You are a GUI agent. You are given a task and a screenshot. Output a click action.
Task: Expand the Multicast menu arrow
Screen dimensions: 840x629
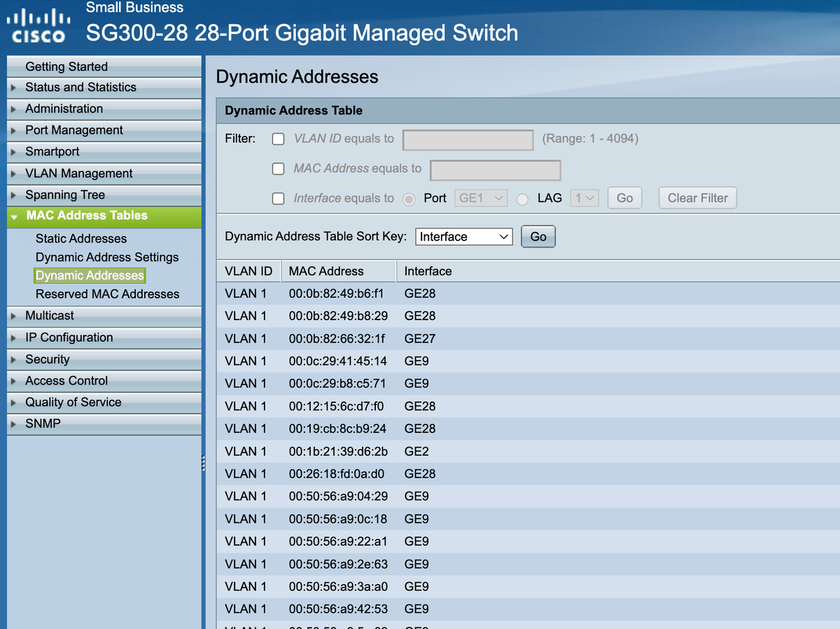click(13, 316)
